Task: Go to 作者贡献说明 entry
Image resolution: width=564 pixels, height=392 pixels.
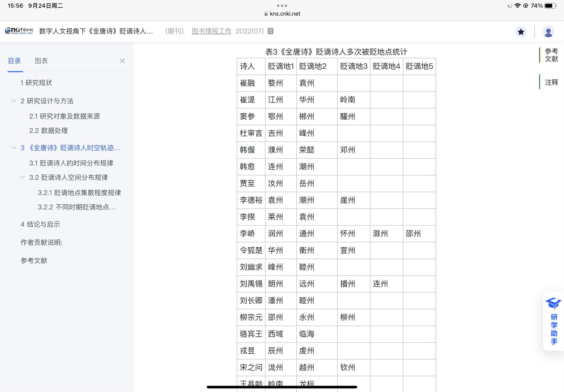Action: point(42,242)
